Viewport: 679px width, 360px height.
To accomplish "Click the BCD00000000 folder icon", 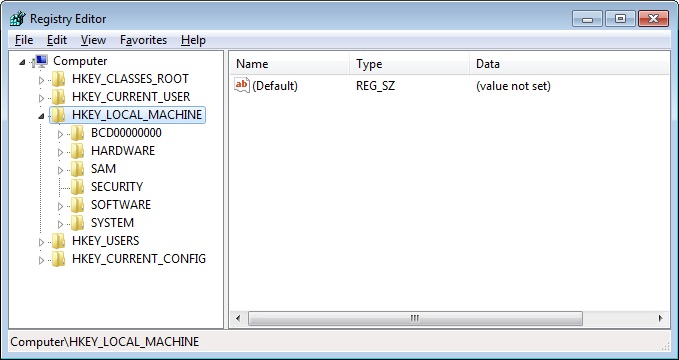I will (x=78, y=133).
